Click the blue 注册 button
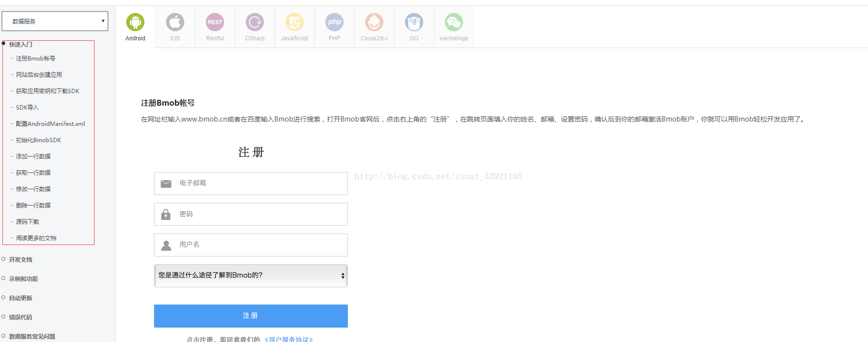 251,316
